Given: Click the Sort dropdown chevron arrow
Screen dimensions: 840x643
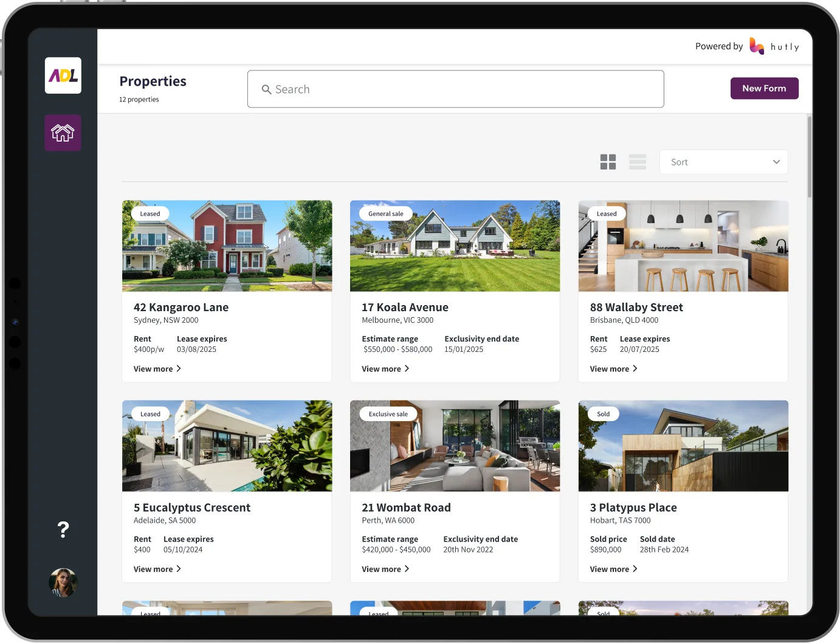Looking at the screenshot, I should pos(776,162).
